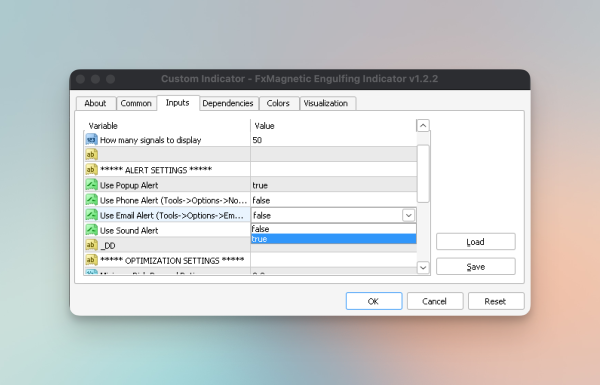This screenshot has width=600, height=385.
Task: Open the Visualization tab
Action: coord(326,103)
